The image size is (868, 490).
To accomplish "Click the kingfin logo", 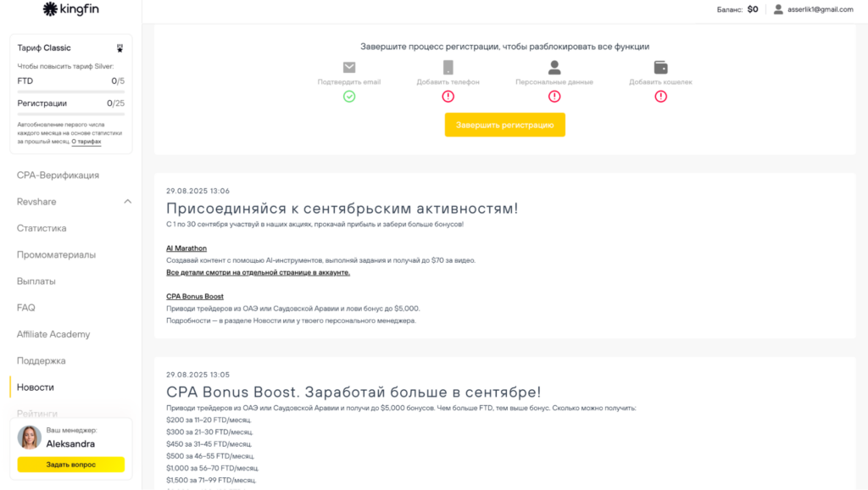I will tap(71, 8).
